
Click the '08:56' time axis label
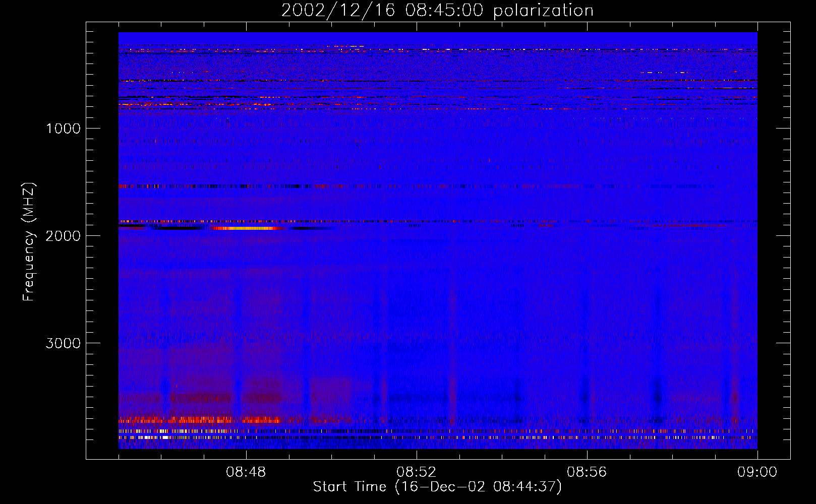[x=587, y=472]
